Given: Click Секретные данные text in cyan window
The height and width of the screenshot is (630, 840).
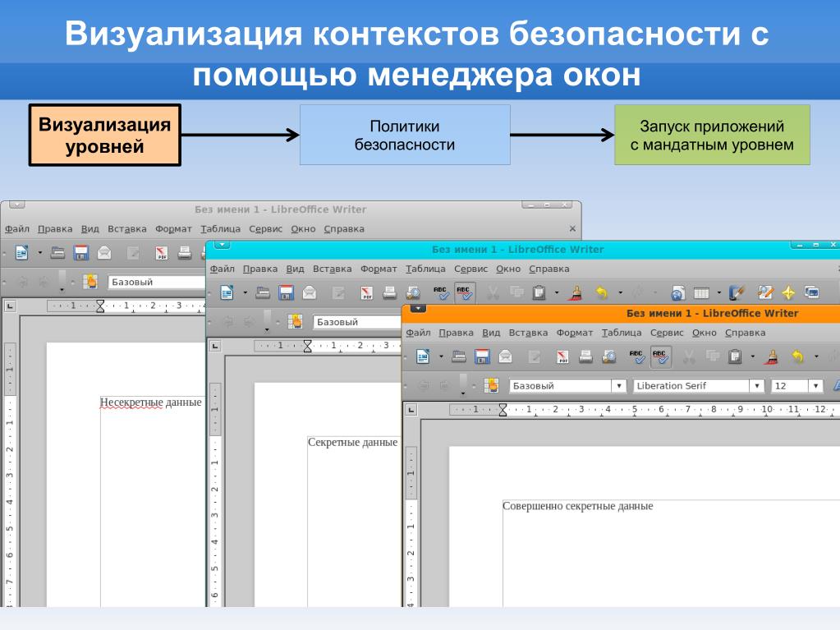Looking at the screenshot, I should click(352, 443).
